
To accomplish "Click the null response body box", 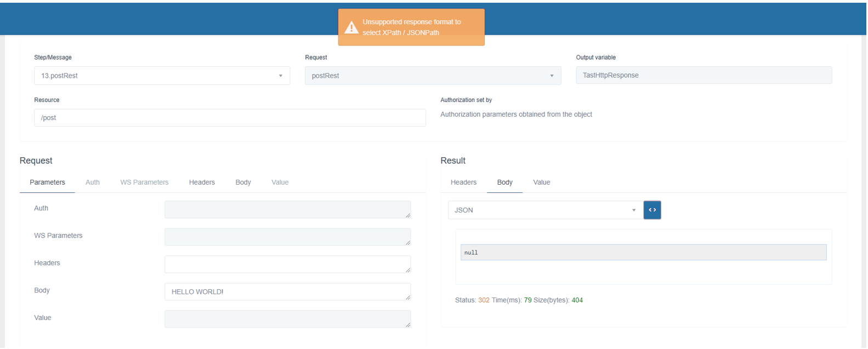I will coord(643,253).
